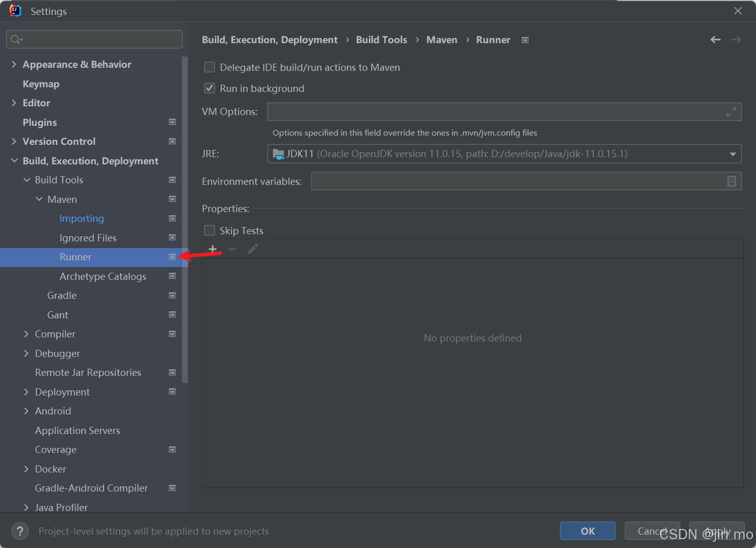Select Importing under Maven
Screen dimensions: 756x548
click(x=82, y=218)
